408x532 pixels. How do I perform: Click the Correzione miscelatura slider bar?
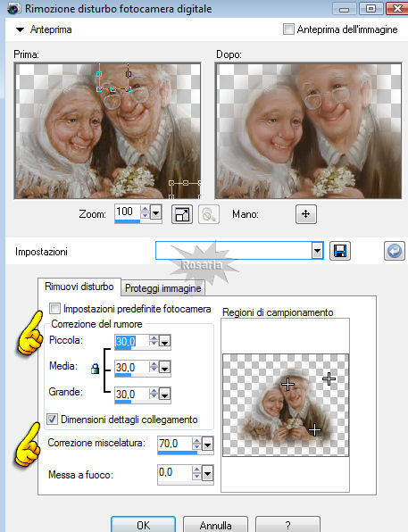pos(186,453)
